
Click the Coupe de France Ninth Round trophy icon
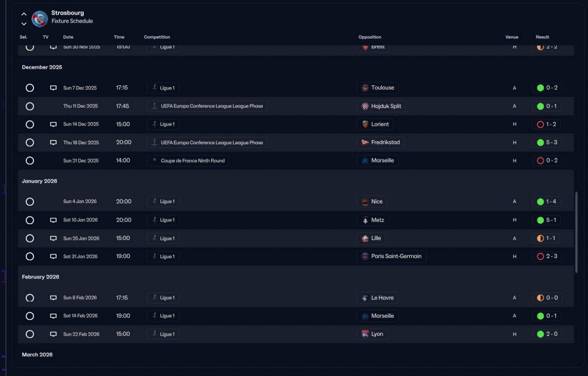point(154,161)
